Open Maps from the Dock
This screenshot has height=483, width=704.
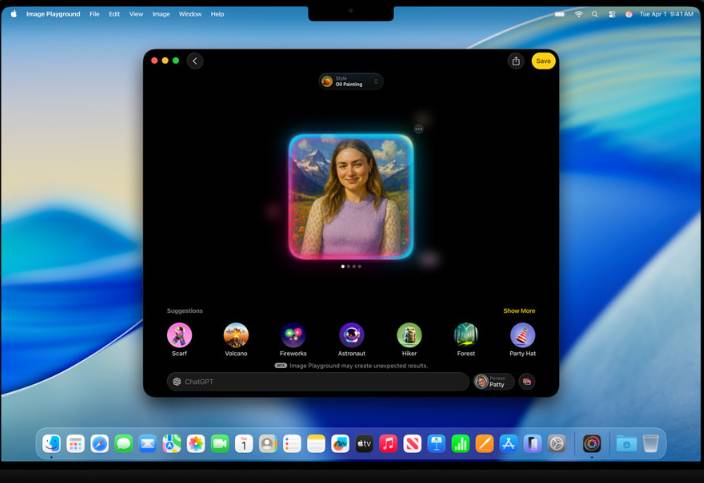point(172,444)
